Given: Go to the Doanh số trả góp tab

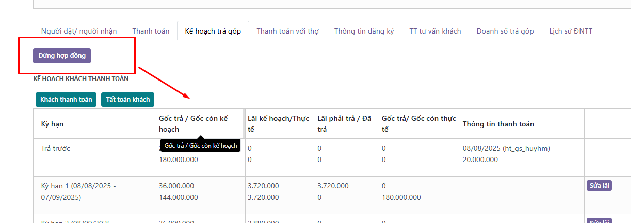Looking at the screenshot, I should (505, 31).
